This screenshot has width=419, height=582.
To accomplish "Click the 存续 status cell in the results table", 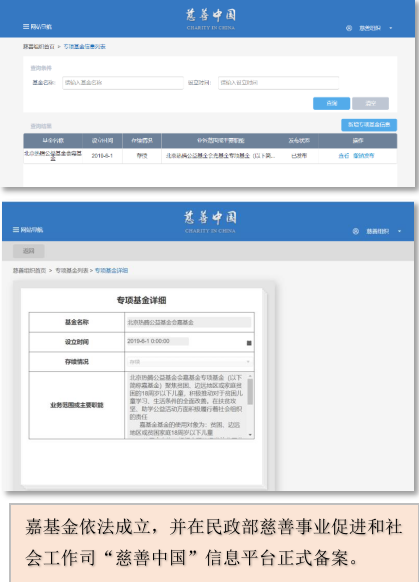I will coord(142,156).
